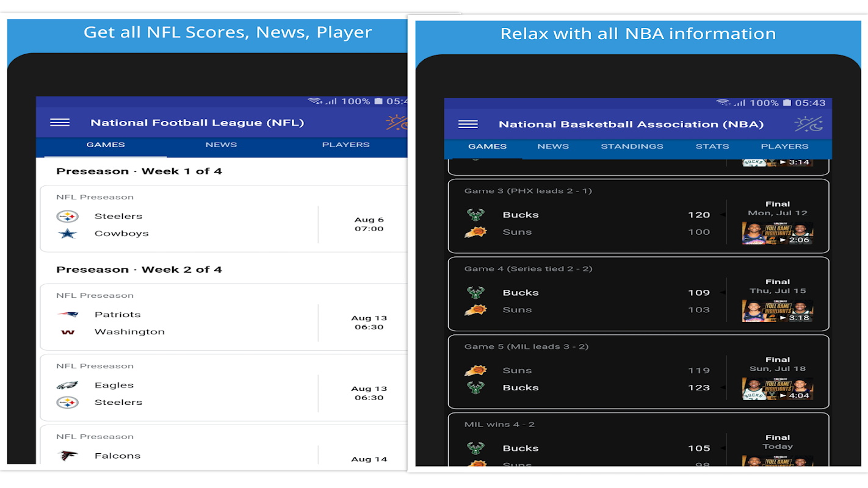Viewport: 868px width, 488px height.
Task: Switch to PLAYERS tab in NFL screen
Action: (346, 145)
